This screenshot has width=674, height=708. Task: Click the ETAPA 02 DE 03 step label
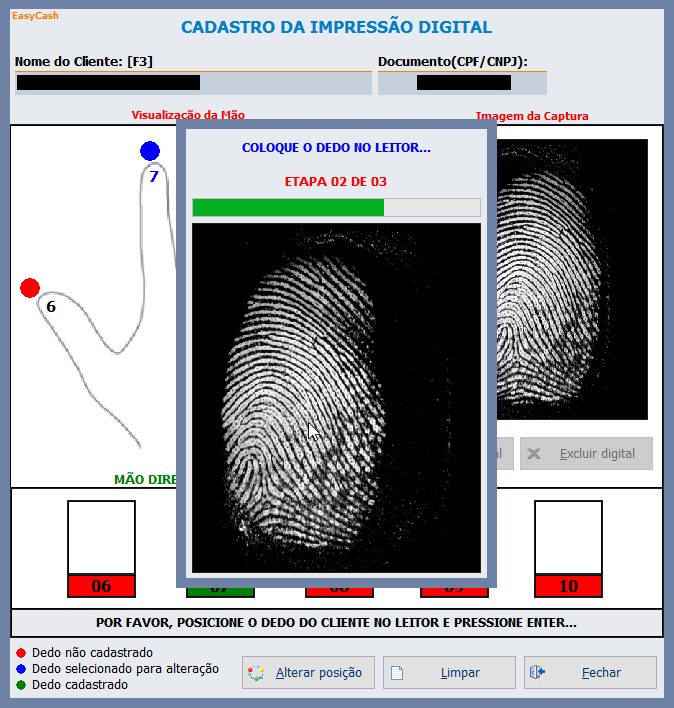336,181
